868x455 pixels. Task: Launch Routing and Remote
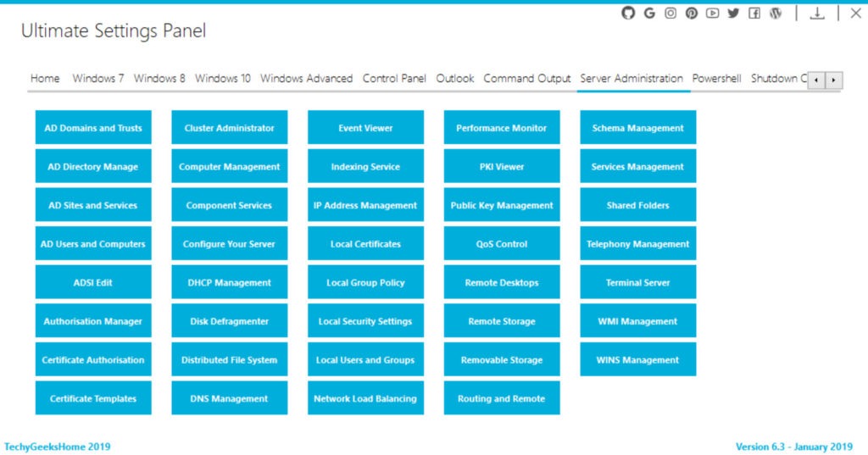point(502,398)
